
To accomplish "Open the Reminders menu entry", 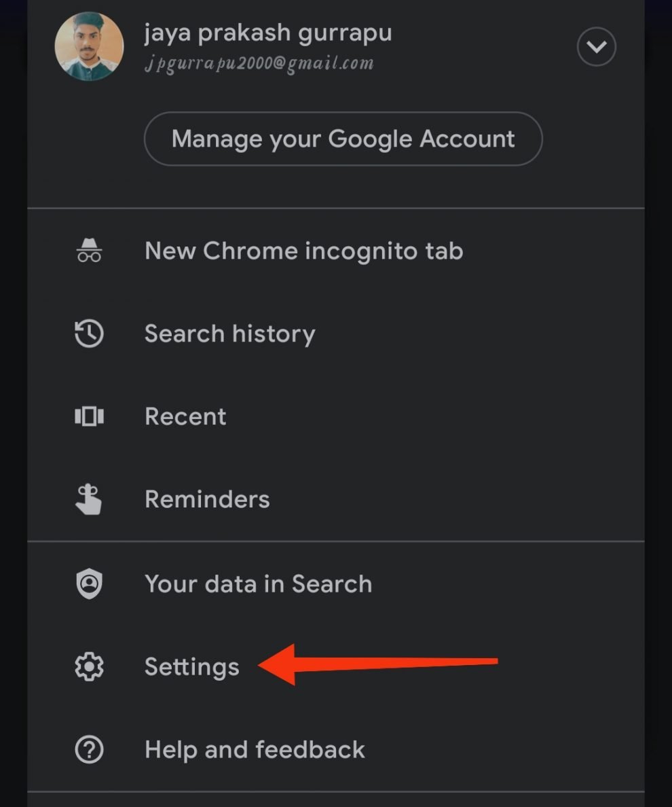I will 207,499.
